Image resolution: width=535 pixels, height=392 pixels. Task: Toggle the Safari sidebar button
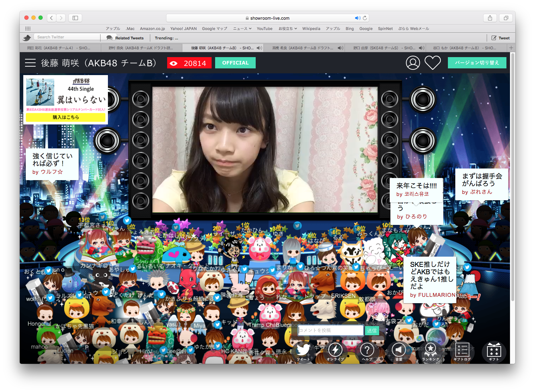click(75, 18)
